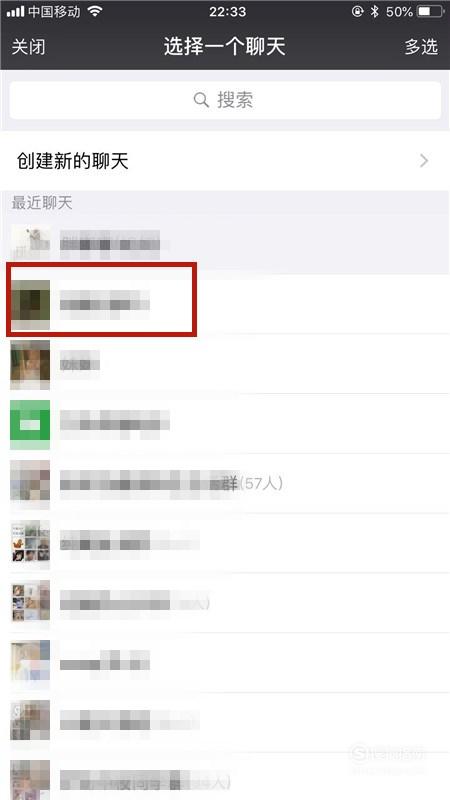
Task: Tap the Wi-Fi icon in status bar
Action: click(x=95, y=11)
